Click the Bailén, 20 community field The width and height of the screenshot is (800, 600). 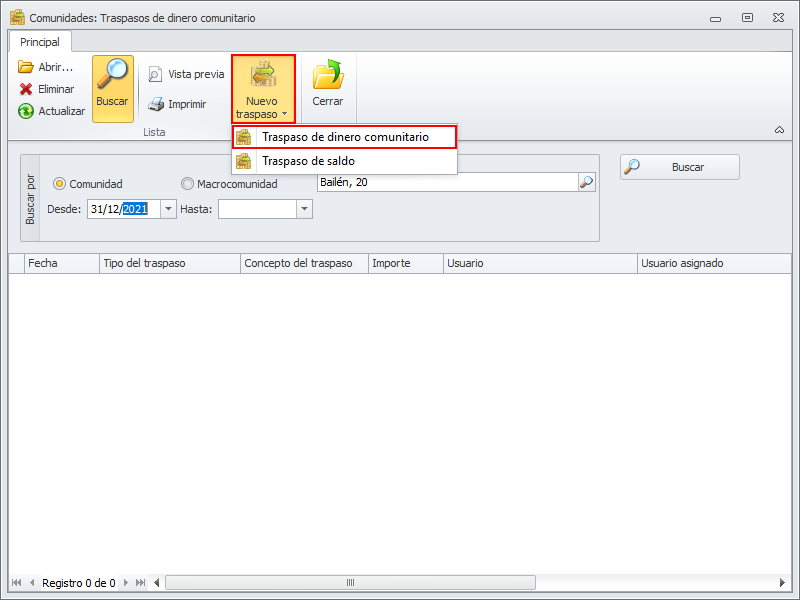(x=447, y=182)
